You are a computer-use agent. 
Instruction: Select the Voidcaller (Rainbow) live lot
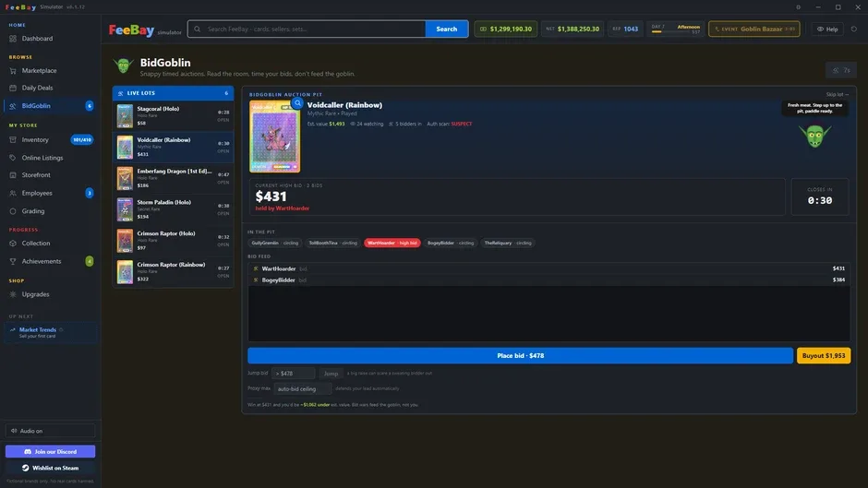[x=174, y=147]
